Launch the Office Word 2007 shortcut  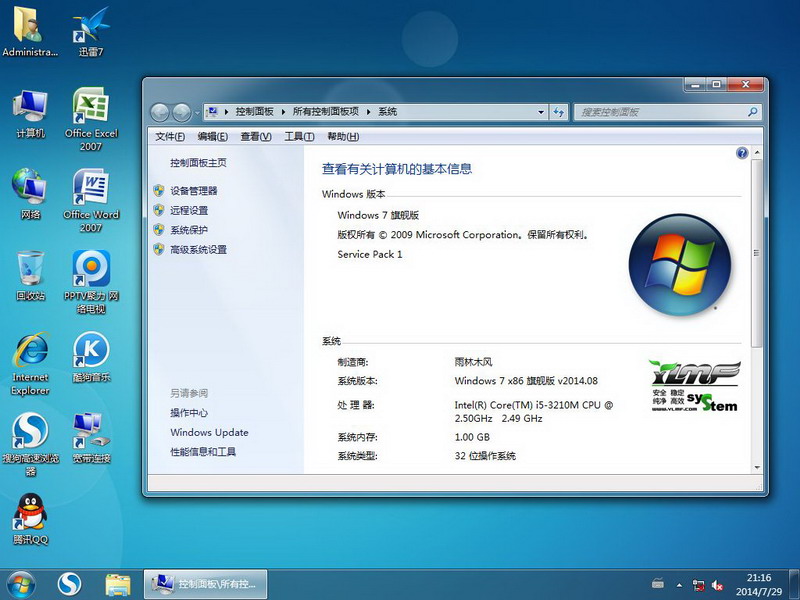tap(91, 200)
